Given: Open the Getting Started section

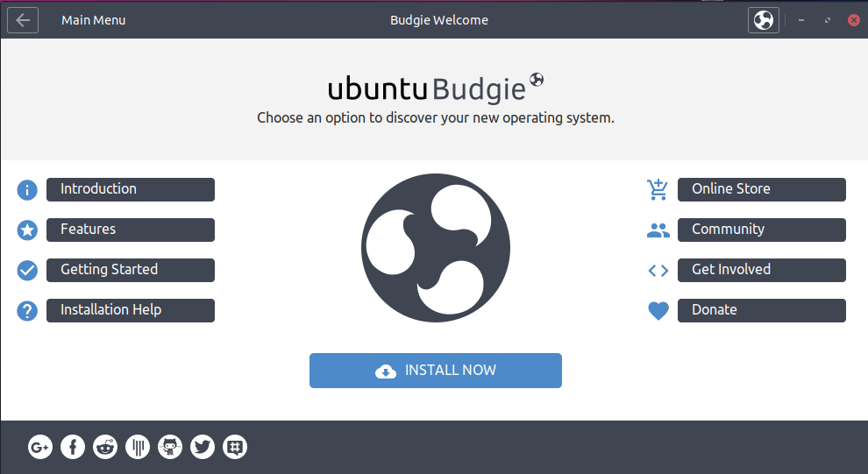Looking at the screenshot, I should coord(131,271).
